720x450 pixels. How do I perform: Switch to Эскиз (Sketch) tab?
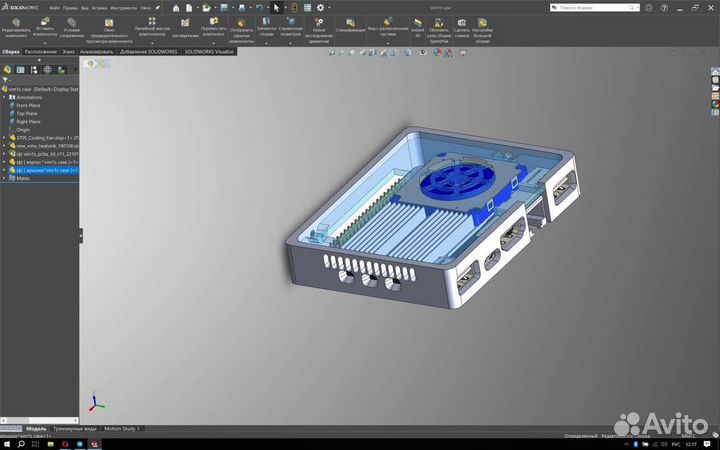(x=68, y=52)
